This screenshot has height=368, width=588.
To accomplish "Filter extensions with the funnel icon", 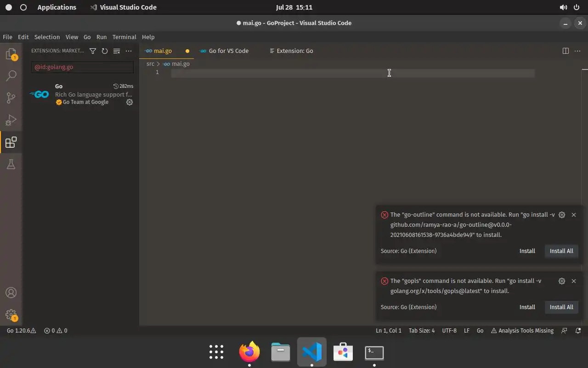I will pos(93,51).
